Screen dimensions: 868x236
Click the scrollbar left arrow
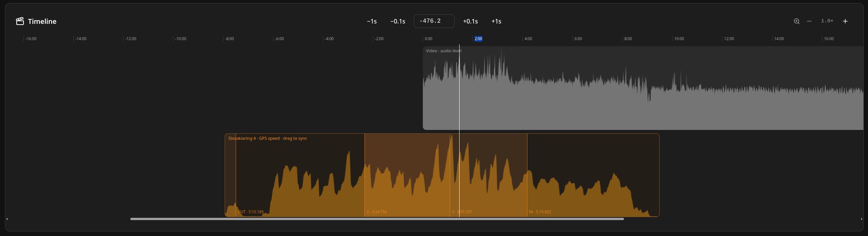[7, 219]
